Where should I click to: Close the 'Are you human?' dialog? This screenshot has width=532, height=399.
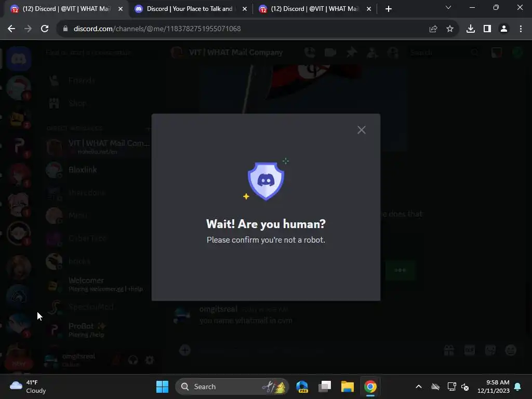tap(362, 130)
